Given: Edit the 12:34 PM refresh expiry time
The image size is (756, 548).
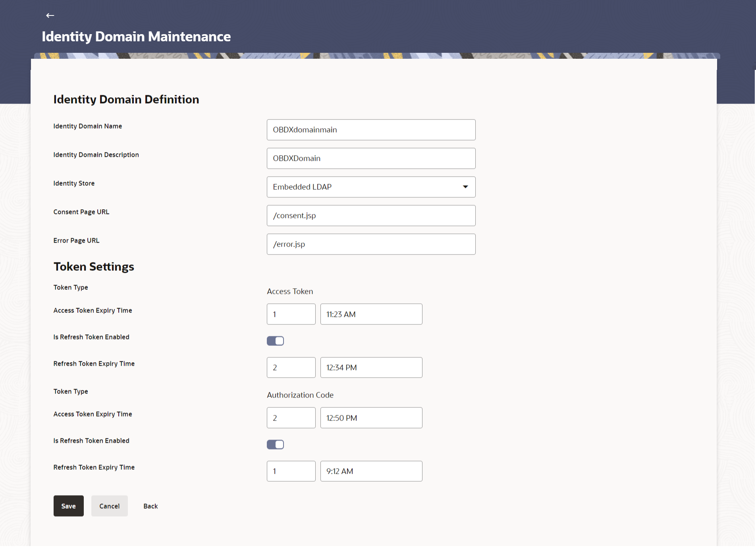Looking at the screenshot, I should pyautogui.click(x=371, y=367).
